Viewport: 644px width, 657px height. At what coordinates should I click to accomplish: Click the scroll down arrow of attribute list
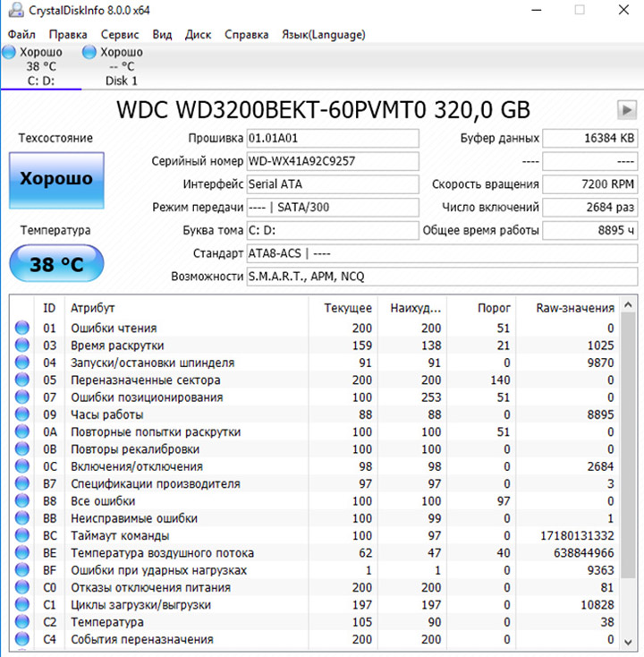click(x=628, y=642)
